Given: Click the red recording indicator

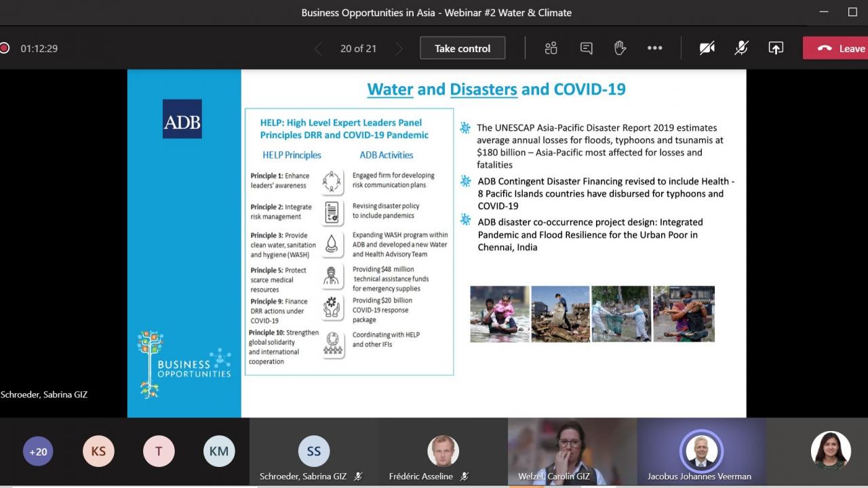Looking at the screenshot, I should click(x=3, y=48).
